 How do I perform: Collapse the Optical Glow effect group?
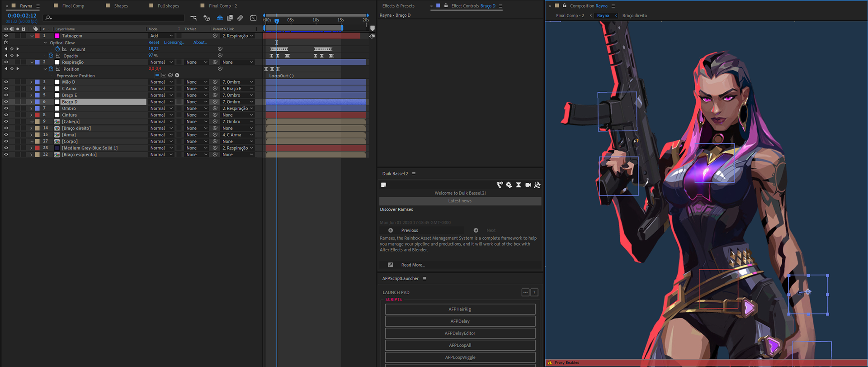pyautogui.click(x=45, y=43)
